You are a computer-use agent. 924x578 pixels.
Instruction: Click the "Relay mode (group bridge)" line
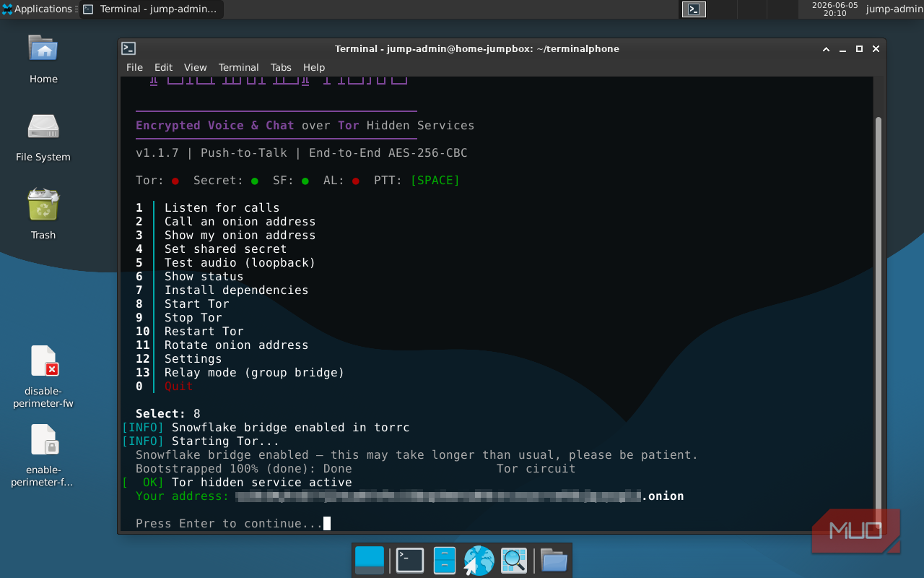pyautogui.click(x=254, y=372)
